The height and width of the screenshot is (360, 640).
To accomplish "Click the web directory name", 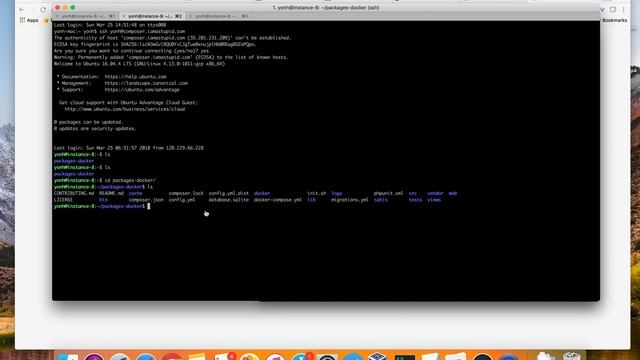I will click(x=453, y=193).
